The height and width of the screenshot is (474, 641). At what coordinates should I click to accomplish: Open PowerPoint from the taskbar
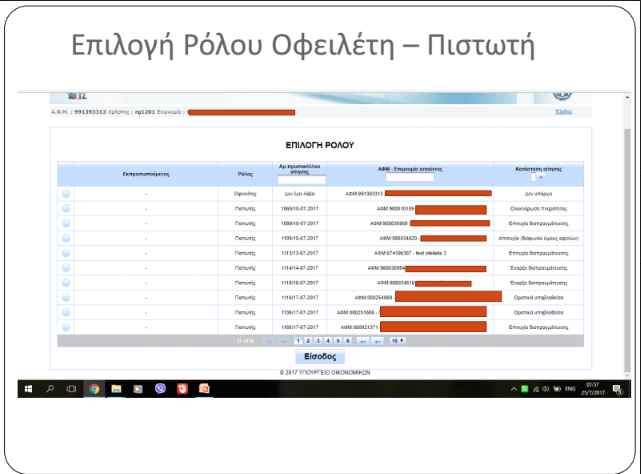pyautogui.click(x=203, y=388)
